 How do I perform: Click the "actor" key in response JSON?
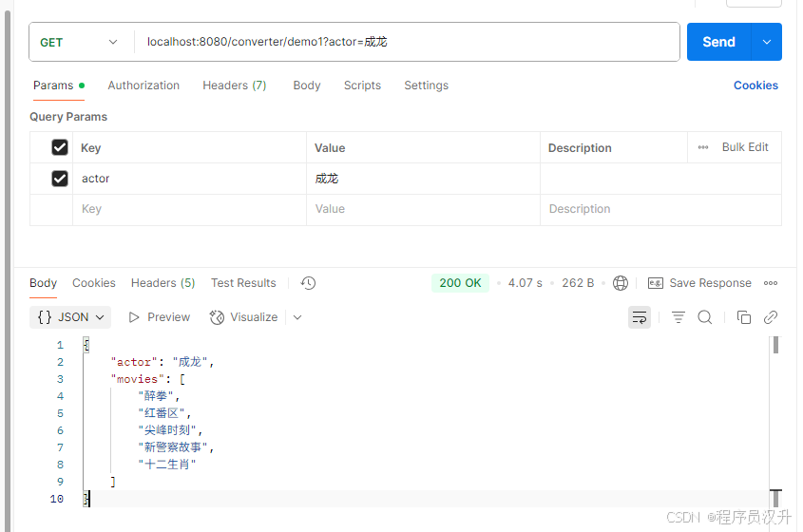point(134,362)
